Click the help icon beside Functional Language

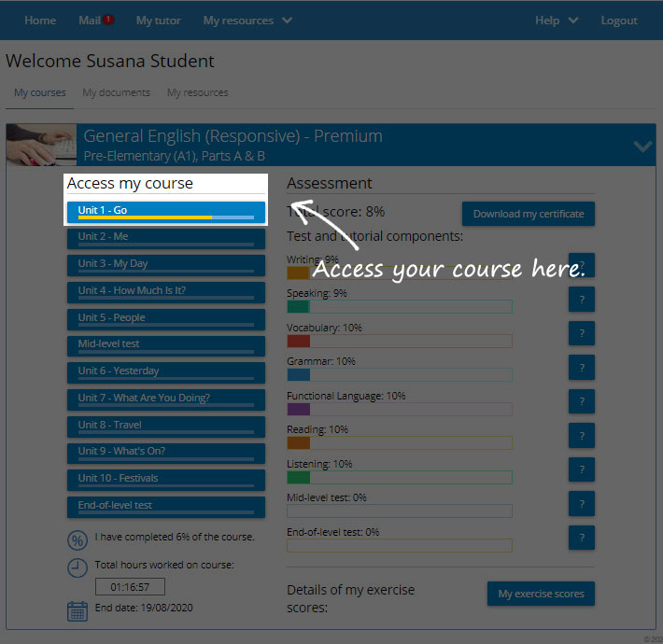(581, 401)
